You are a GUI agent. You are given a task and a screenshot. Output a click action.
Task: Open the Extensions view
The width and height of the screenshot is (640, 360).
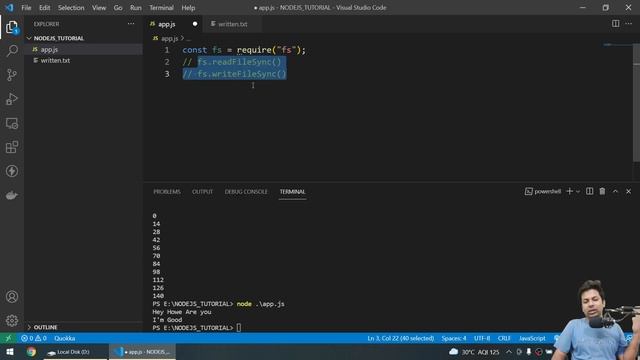point(12,147)
